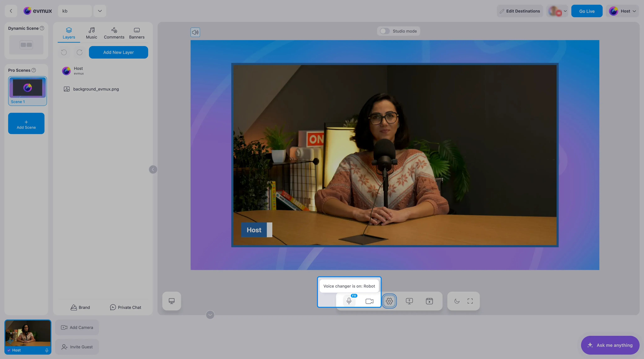Click Invite Guest button
The width and height of the screenshot is (644, 359).
coord(77,347)
